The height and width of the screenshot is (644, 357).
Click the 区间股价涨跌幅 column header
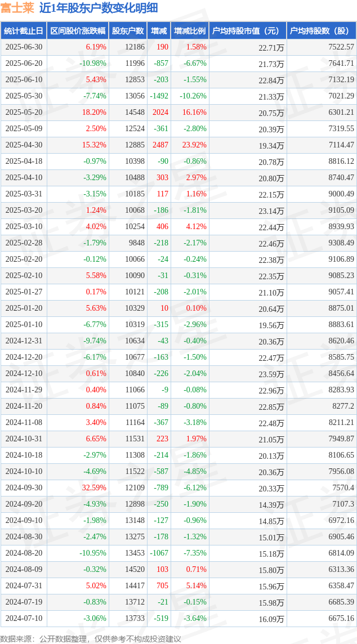[x=78, y=31]
